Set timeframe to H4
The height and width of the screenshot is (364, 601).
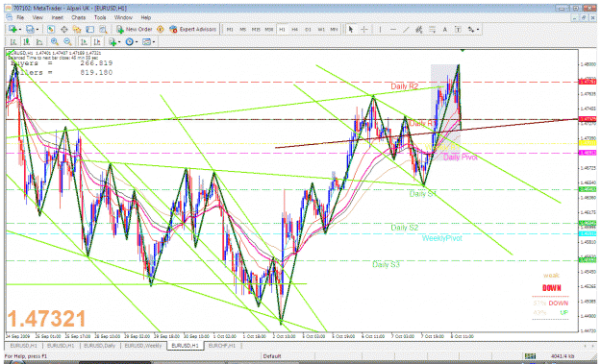click(295, 30)
